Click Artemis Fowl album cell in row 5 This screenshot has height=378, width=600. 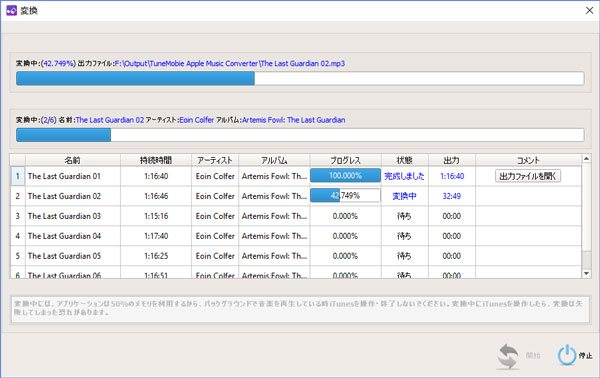[274, 256]
